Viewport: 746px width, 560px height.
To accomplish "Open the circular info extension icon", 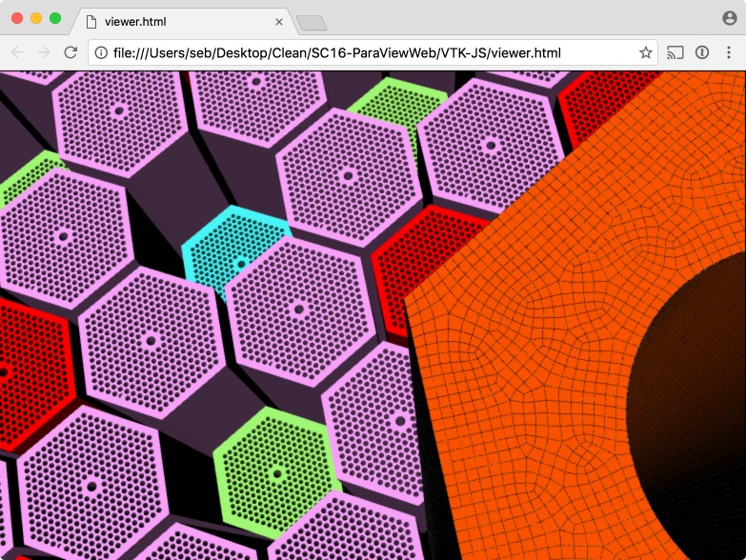I will [x=702, y=52].
